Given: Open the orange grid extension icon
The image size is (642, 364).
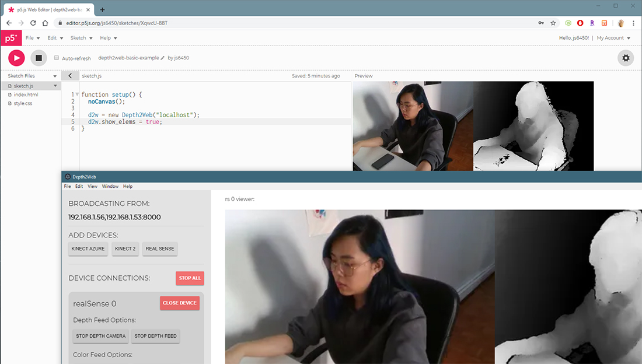Looking at the screenshot, I should click(604, 23).
